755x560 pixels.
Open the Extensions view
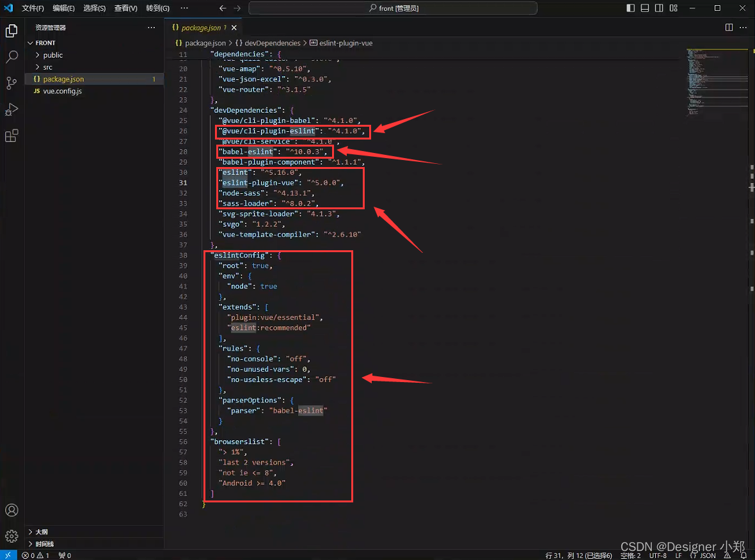click(x=12, y=136)
